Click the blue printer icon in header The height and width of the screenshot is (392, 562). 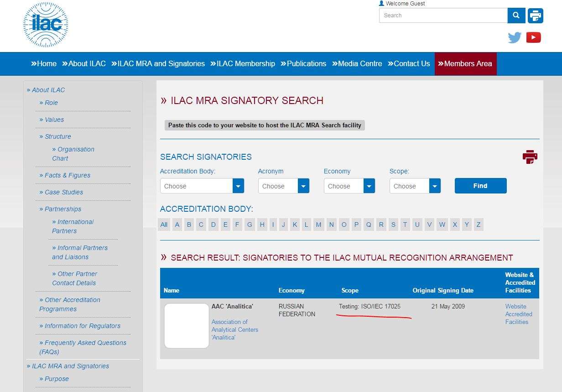tap(536, 16)
